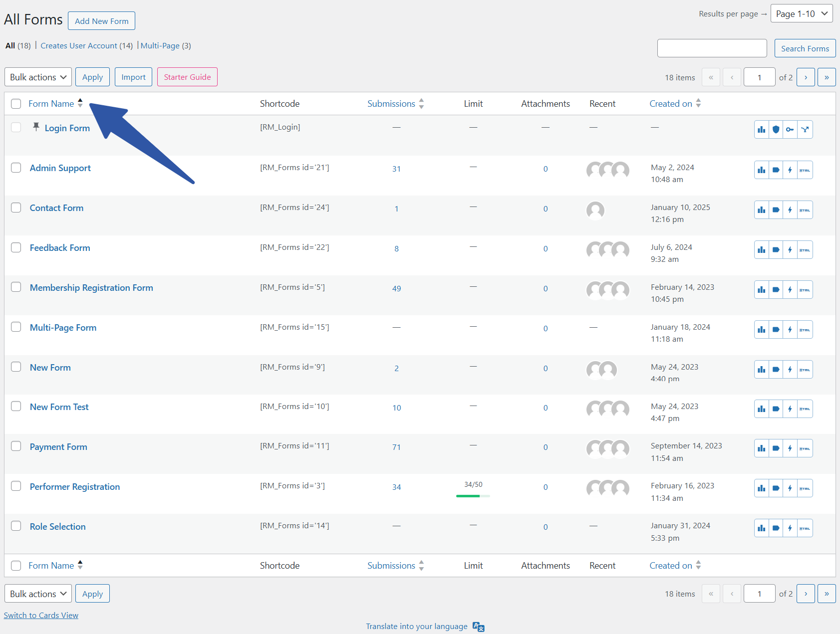Viewport: 840px width, 634px height.
Task: Click the Add New Form button
Action: coord(101,20)
